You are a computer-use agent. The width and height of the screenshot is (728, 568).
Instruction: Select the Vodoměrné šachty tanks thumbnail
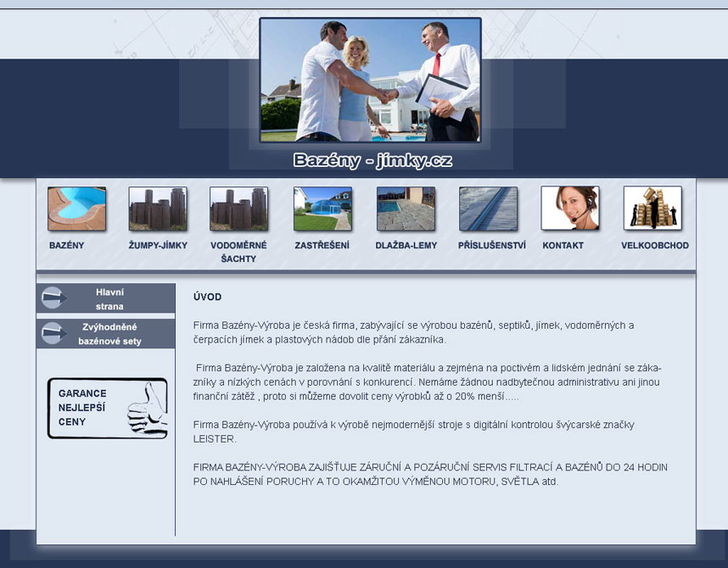tap(238, 209)
